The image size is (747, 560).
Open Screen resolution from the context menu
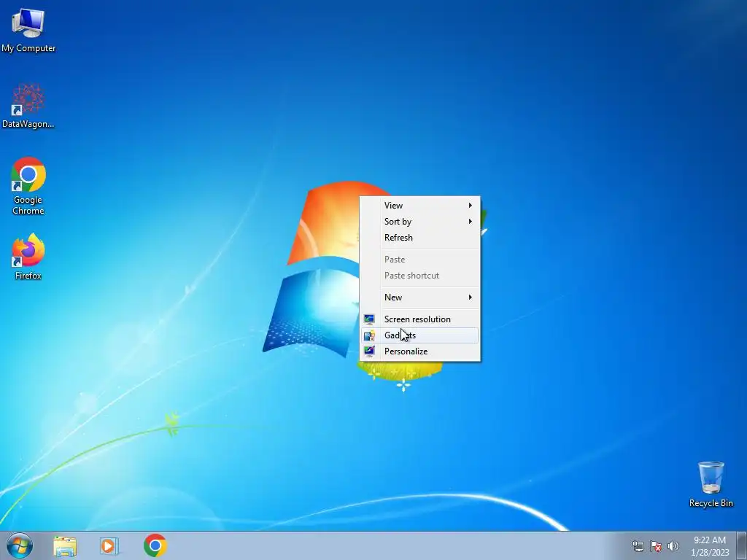coord(419,319)
